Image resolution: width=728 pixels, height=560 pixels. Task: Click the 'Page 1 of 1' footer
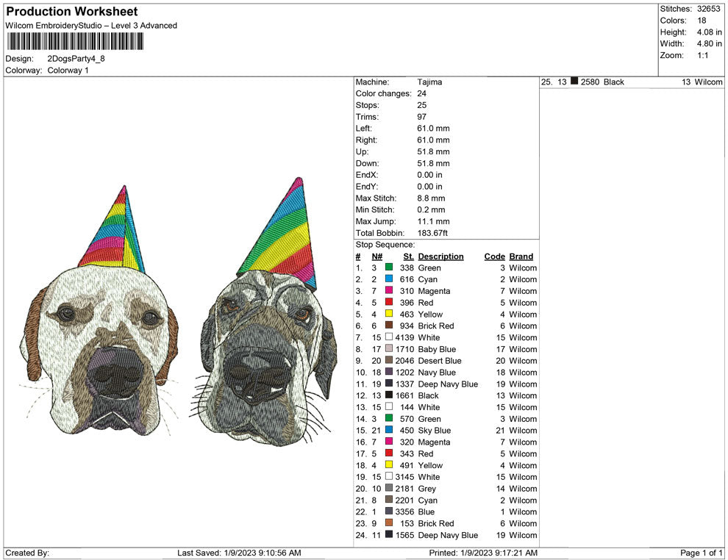coord(701,553)
